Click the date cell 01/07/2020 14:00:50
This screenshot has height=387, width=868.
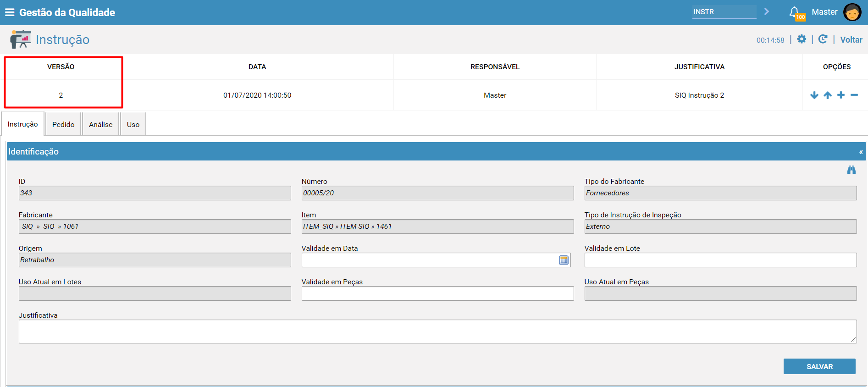[x=257, y=95]
